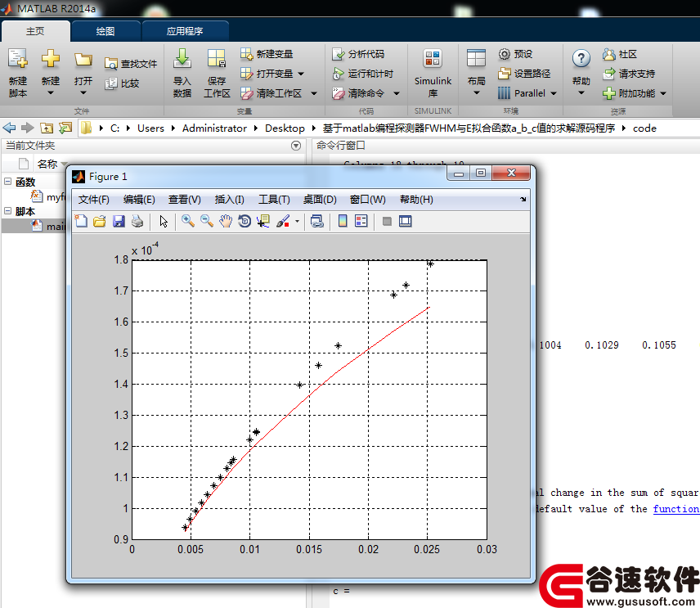Click the up one level folder icon
Screen dimensions: 700x608
pyautogui.click(x=47, y=128)
